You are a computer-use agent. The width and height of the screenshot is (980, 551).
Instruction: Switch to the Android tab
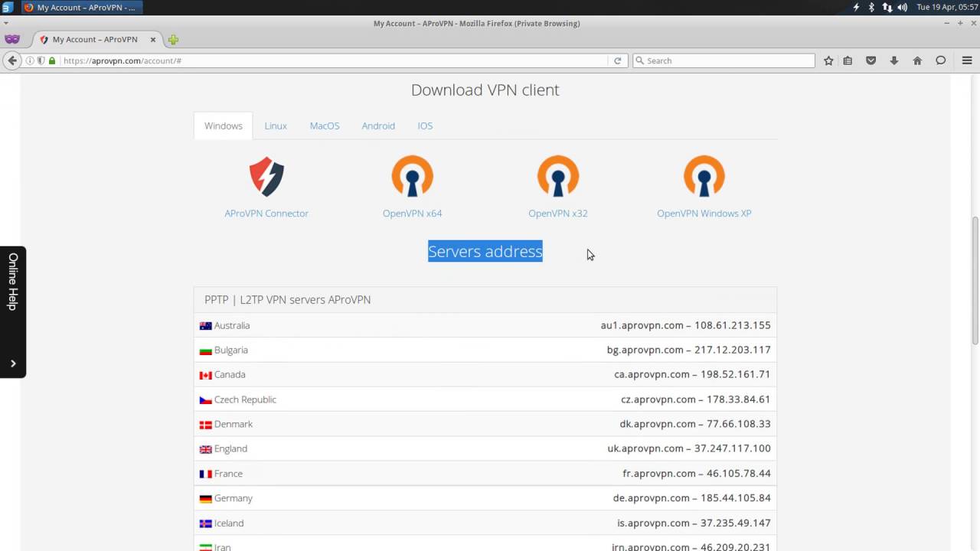tap(378, 126)
